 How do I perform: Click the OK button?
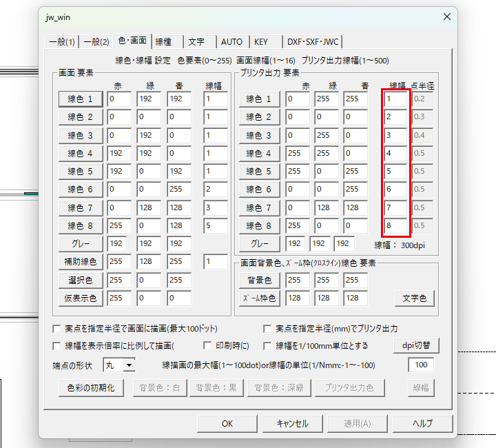227,424
